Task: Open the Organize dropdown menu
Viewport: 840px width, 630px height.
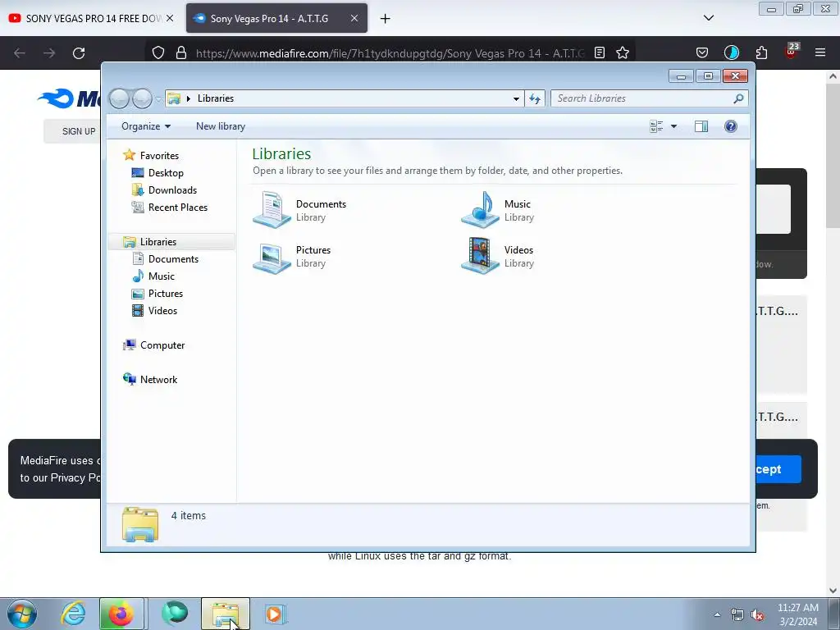Action: click(x=146, y=126)
